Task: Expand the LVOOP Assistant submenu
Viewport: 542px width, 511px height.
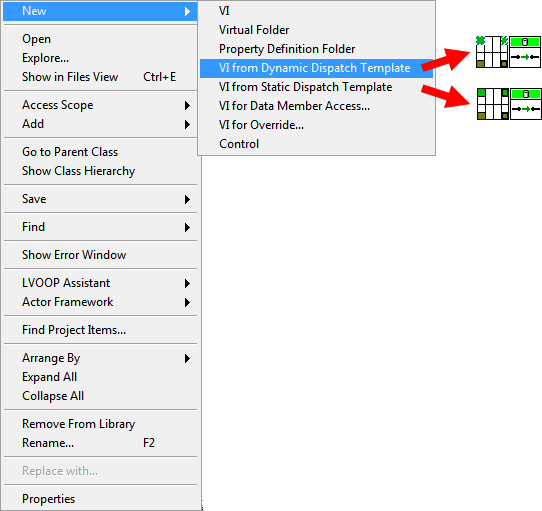Action: (x=100, y=283)
